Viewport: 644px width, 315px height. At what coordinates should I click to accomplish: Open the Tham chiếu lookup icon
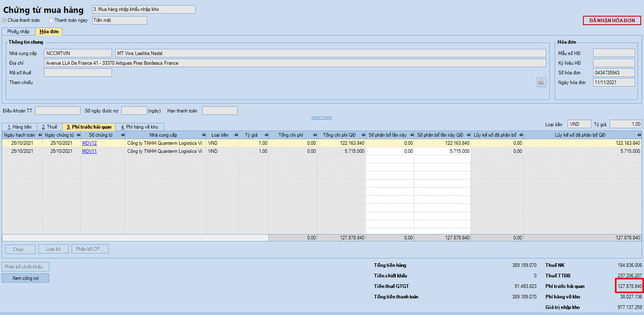point(541,82)
